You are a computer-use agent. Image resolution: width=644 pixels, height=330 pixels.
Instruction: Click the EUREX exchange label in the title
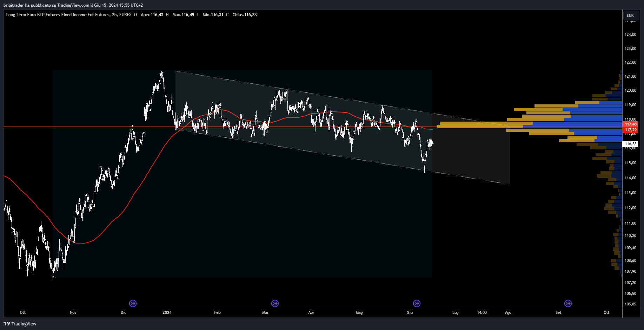pyautogui.click(x=125, y=15)
